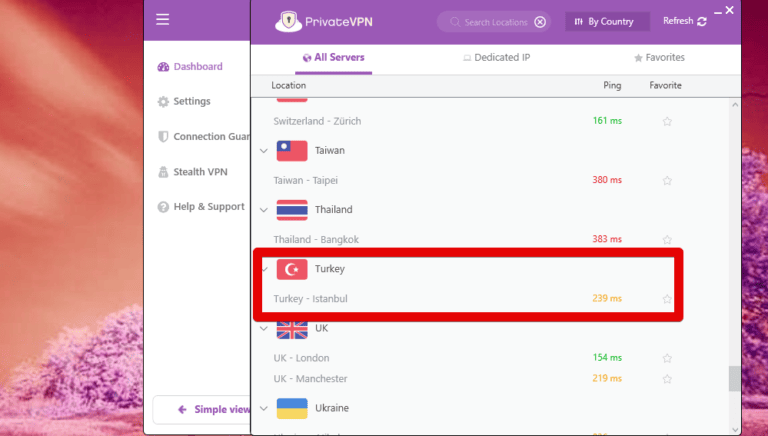
Task: Collapse the Taiwan server group
Action: click(x=264, y=151)
